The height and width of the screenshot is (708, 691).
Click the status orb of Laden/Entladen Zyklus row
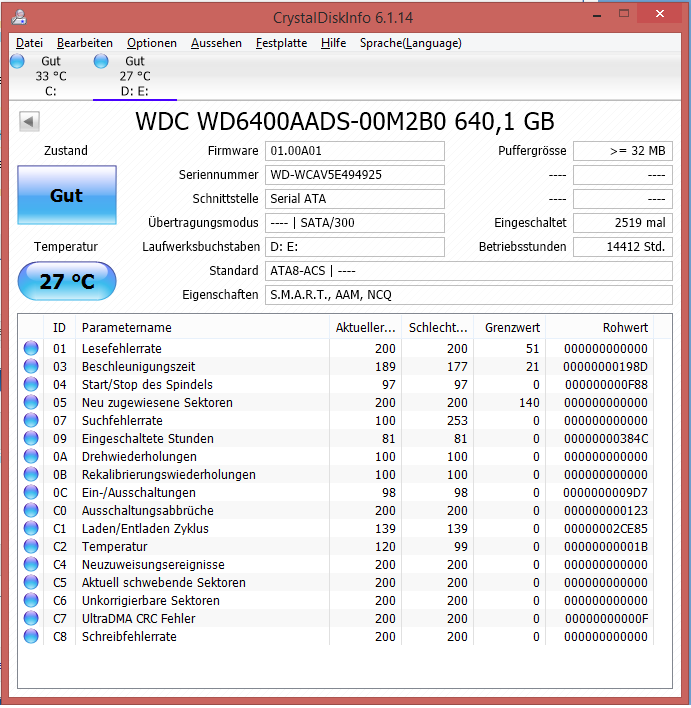point(31,528)
